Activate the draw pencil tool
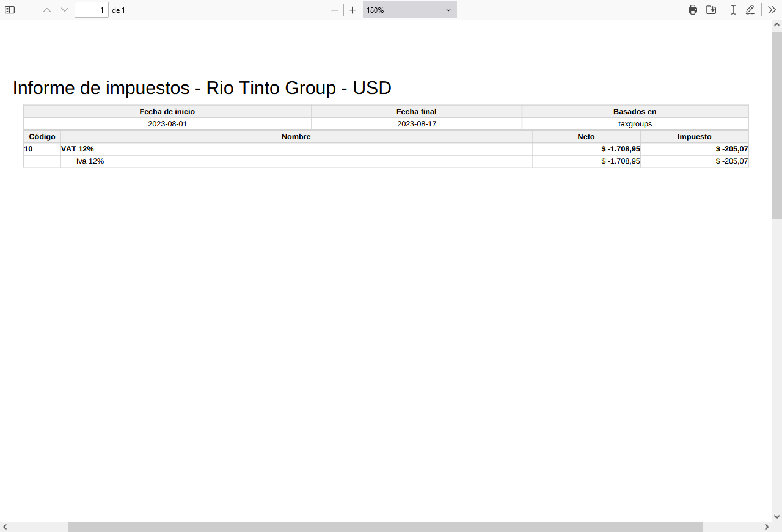This screenshot has width=782, height=532. click(x=750, y=10)
